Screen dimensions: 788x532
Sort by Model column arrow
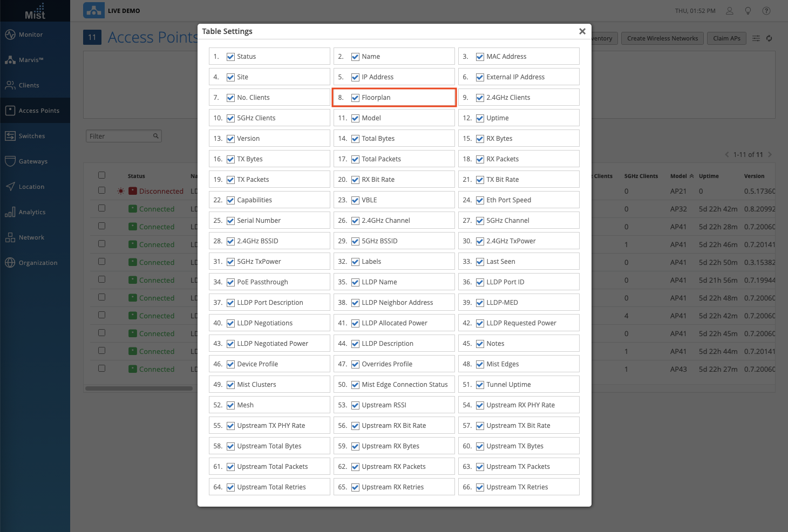click(692, 176)
